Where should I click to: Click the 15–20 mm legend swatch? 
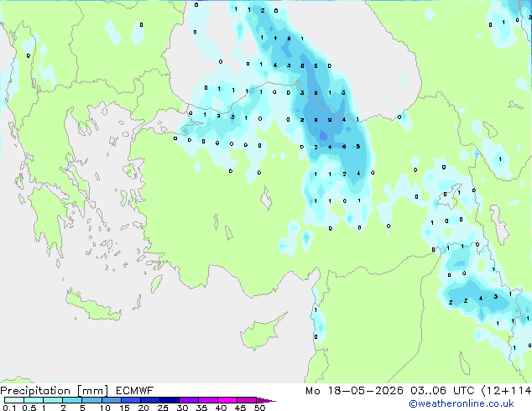131,400
